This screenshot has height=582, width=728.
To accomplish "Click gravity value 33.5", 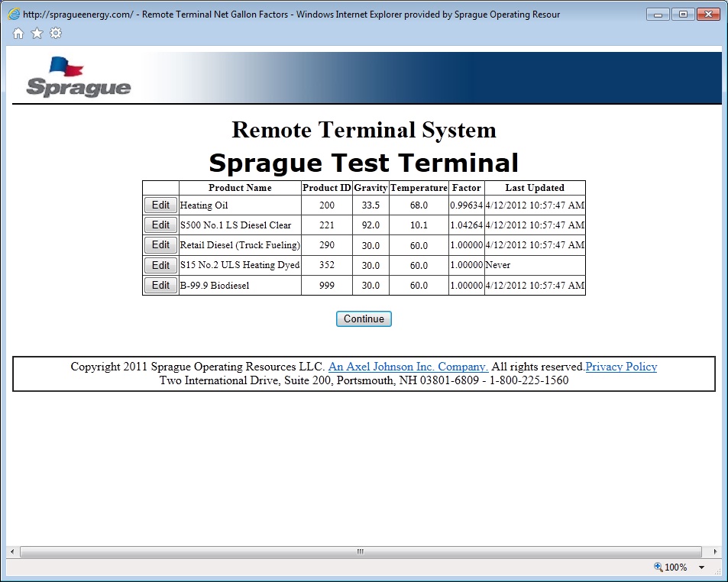I will pyautogui.click(x=370, y=205).
